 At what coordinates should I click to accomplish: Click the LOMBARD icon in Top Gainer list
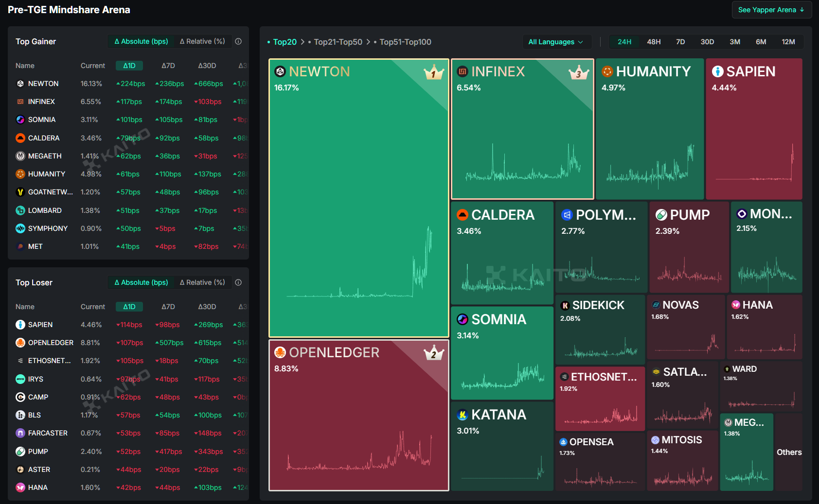(20, 210)
